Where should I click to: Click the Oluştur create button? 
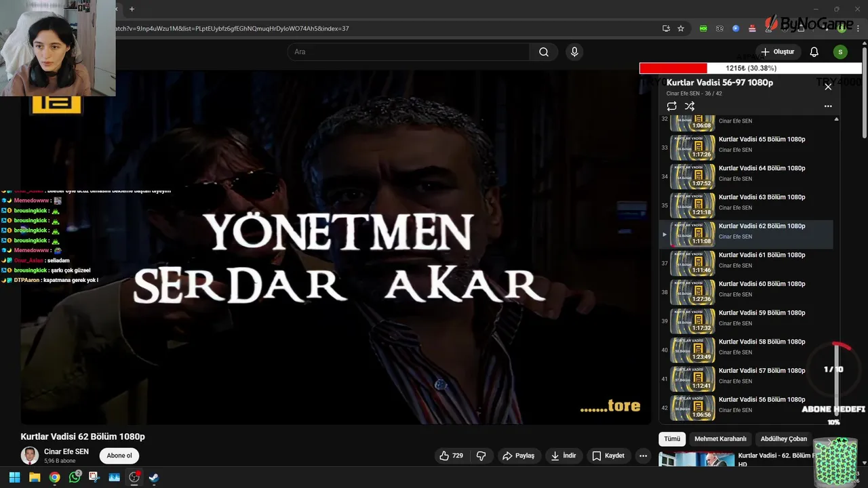777,52
